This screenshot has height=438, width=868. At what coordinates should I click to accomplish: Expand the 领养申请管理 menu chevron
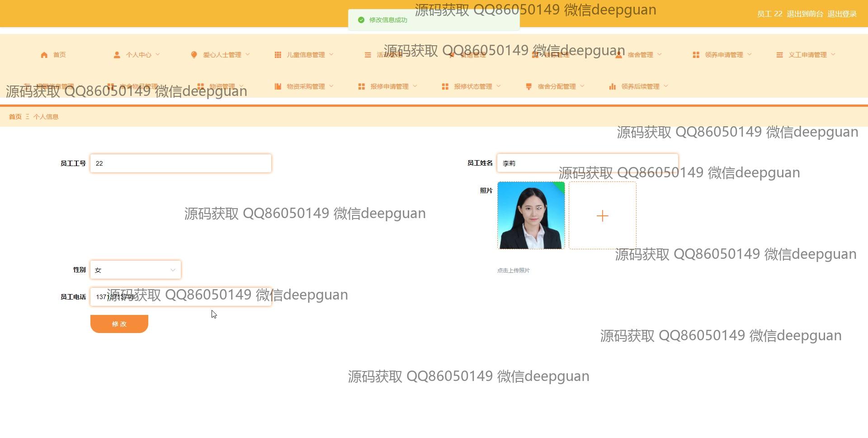[750, 54]
